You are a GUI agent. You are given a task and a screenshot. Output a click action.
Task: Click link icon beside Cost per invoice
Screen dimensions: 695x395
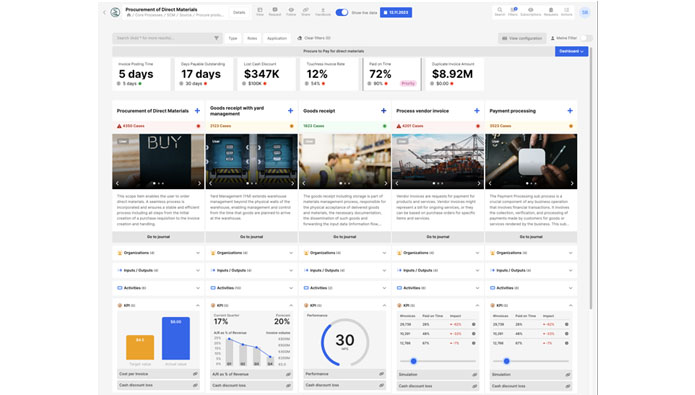(195, 374)
